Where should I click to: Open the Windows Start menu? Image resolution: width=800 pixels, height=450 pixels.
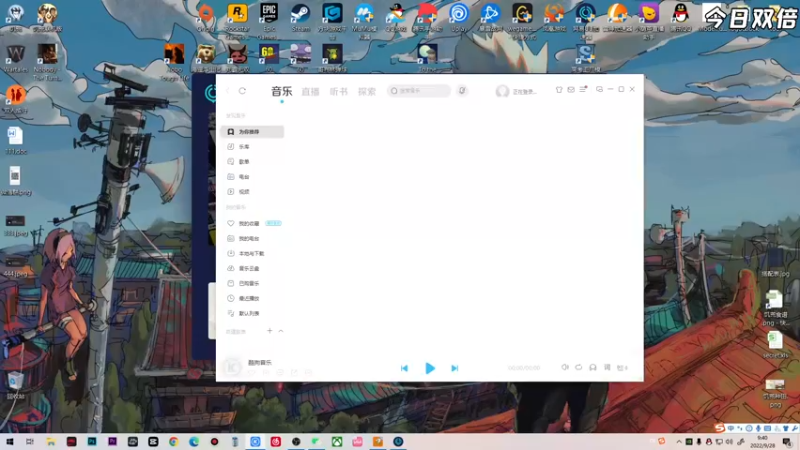coord(10,442)
